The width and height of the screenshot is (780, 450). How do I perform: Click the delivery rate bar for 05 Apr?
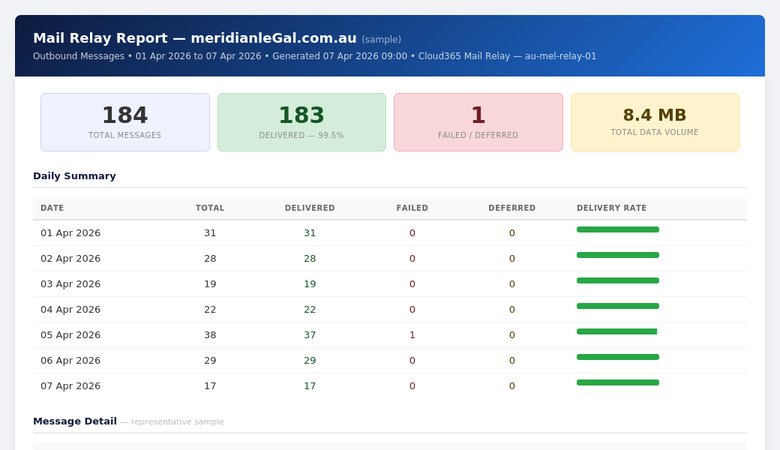pos(617,331)
